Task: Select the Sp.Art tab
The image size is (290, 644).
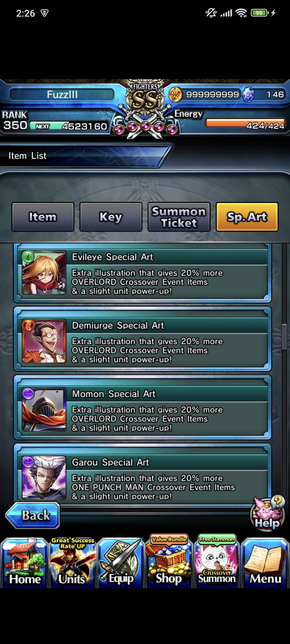Action: click(247, 217)
